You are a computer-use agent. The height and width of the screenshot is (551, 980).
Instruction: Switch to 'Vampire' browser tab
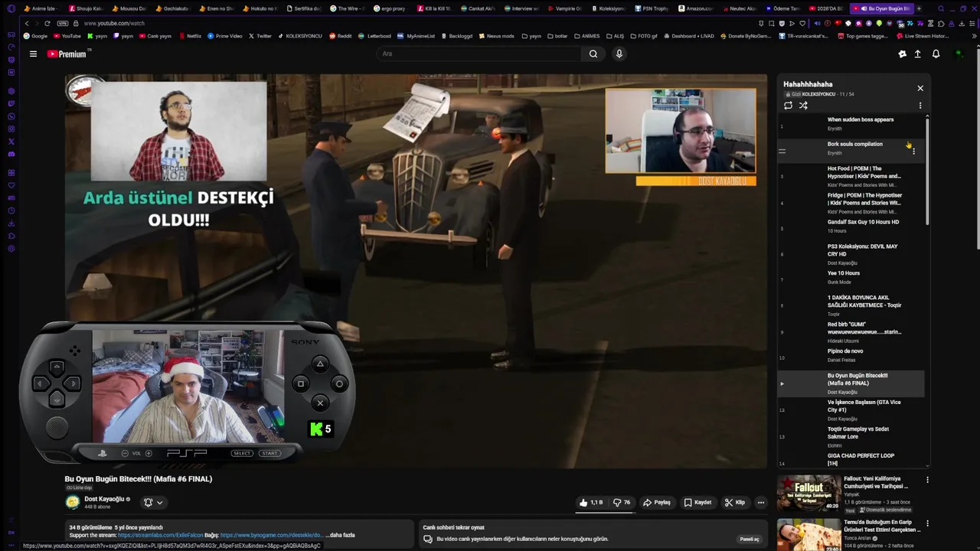tap(565, 8)
